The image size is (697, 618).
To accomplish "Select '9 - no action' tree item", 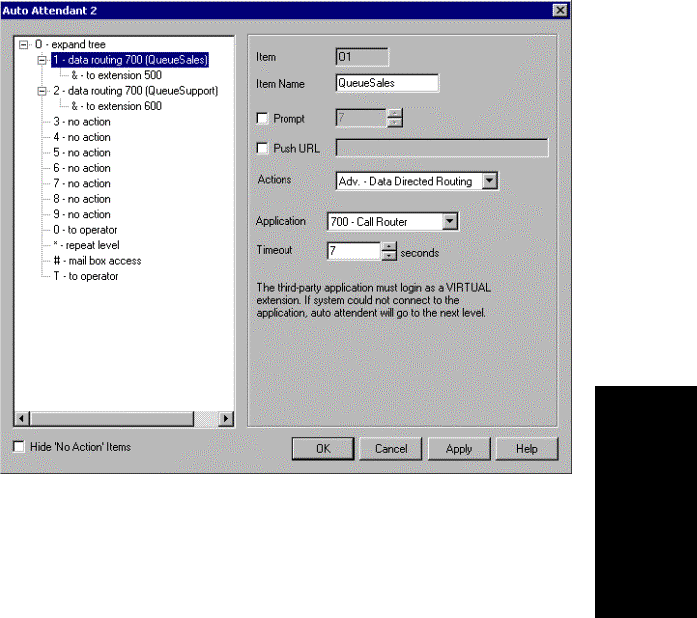I will tap(82, 214).
